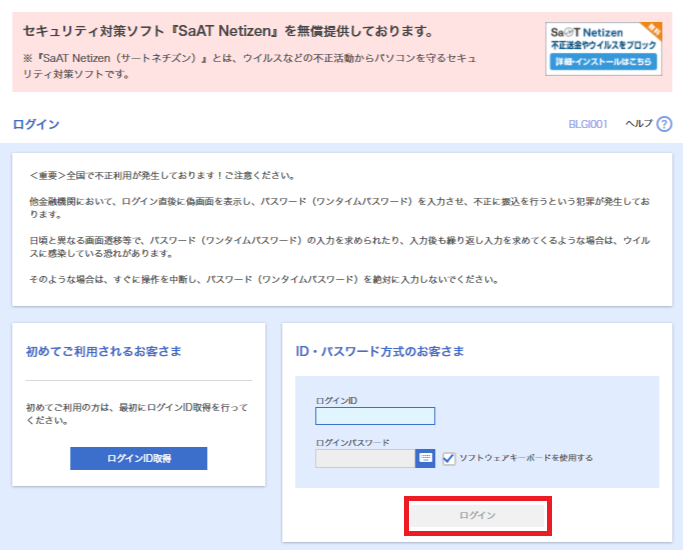Click the 初めてご利用の方は instruction text
The width and height of the screenshot is (683, 550).
[x=137, y=414]
